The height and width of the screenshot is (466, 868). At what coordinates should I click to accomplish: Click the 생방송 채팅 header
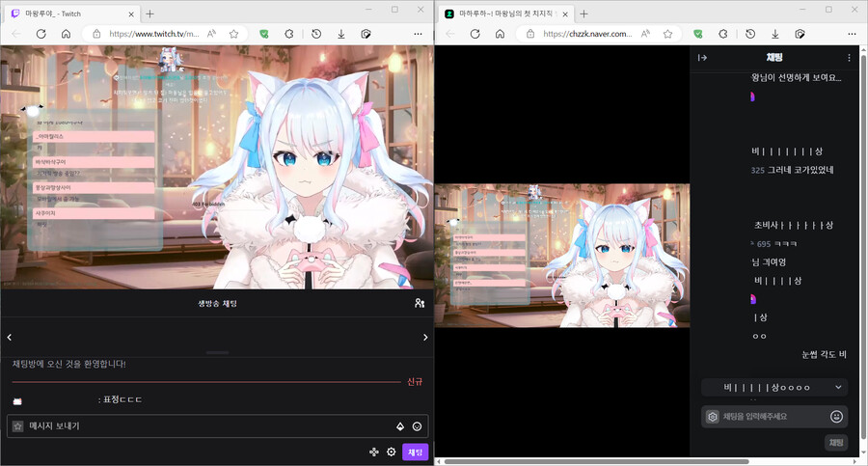[218, 303]
